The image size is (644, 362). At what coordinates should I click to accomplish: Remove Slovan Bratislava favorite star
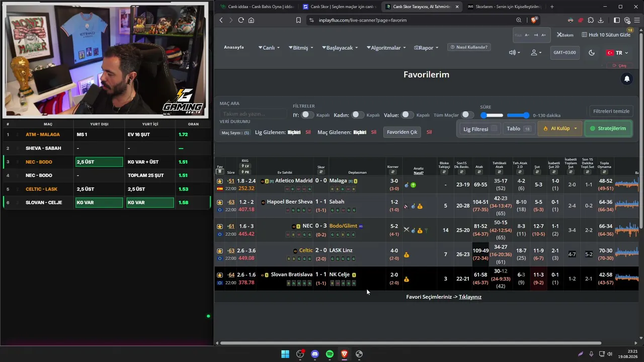point(220,275)
